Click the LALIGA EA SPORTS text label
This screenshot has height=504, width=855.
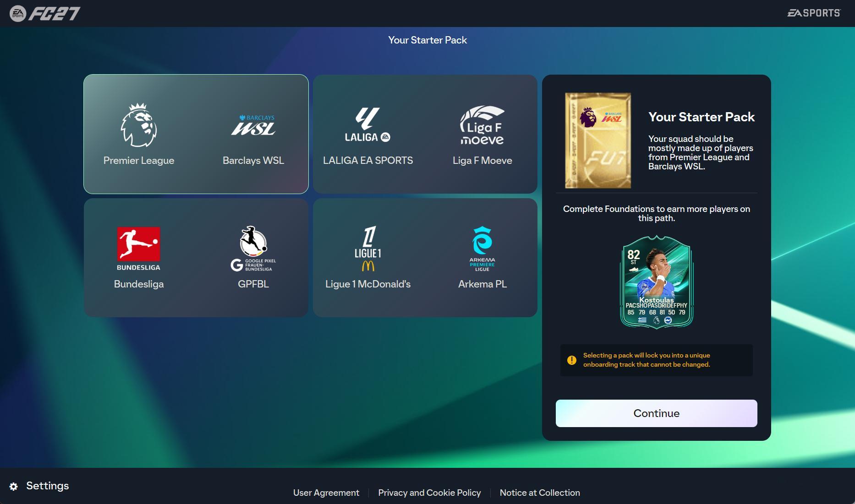pyautogui.click(x=368, y=161)
